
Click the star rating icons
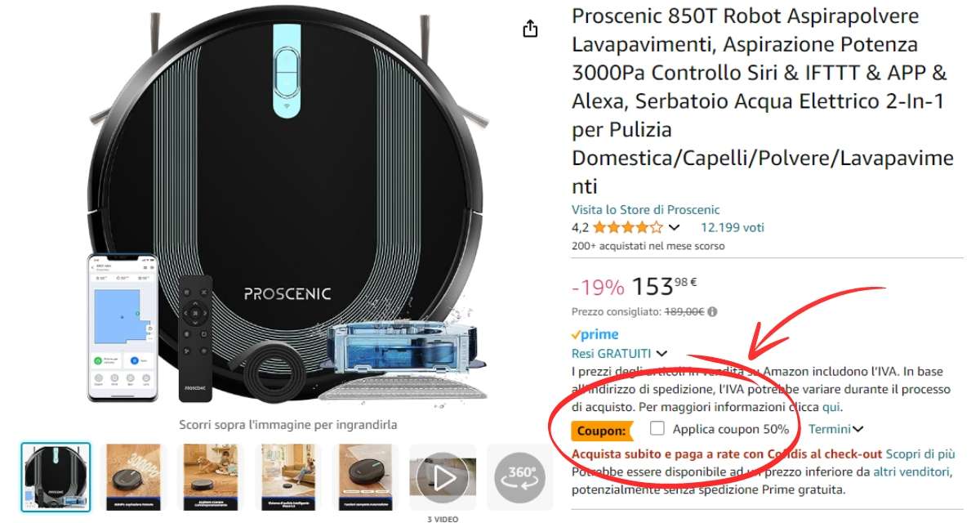(627, 227)
